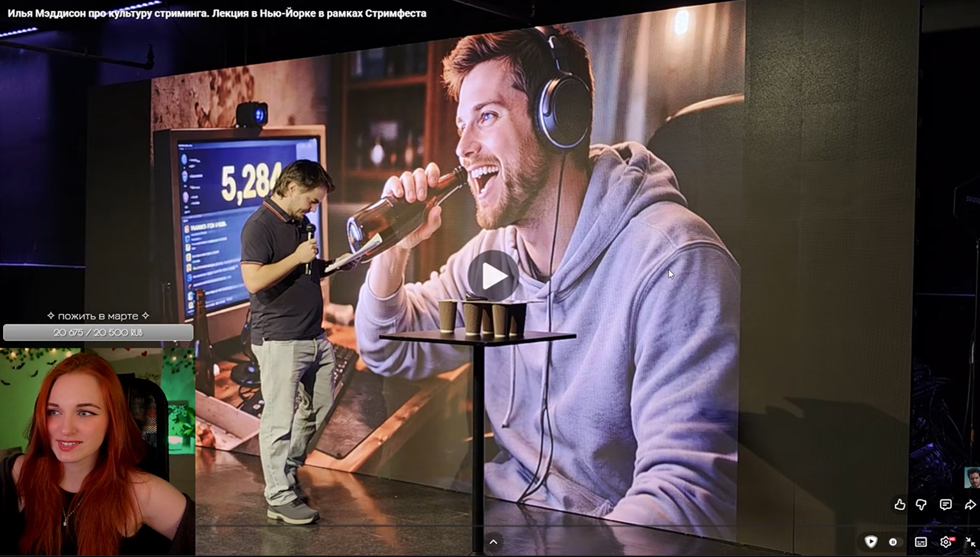Click the channel avatar thumbnail
This screenshot has height=557, width=980.
971,478
